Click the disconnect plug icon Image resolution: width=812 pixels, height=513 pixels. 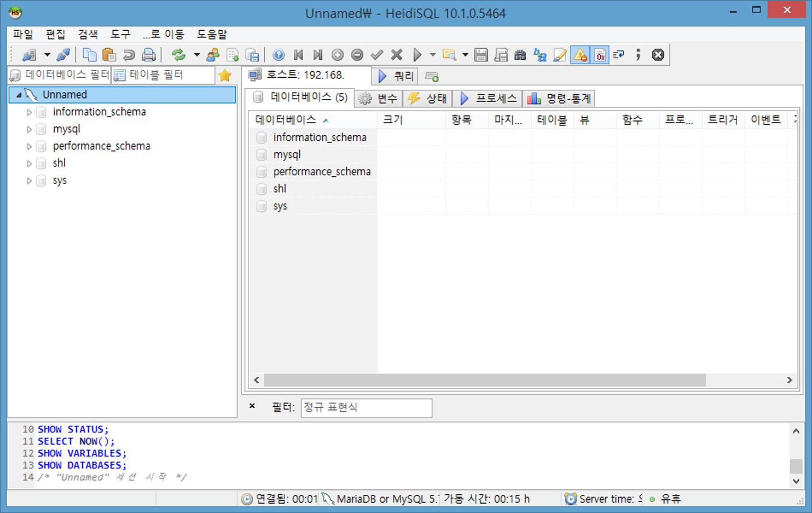pos(63,55)
